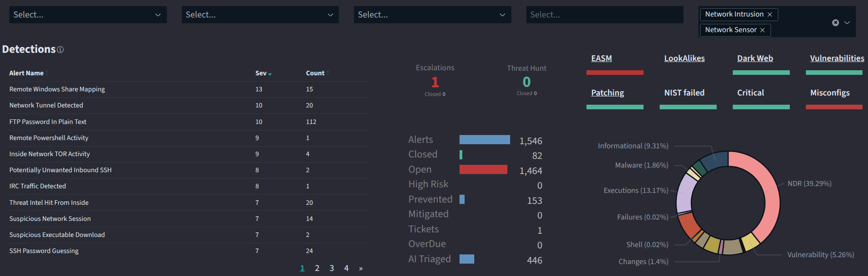This screenshot has height=276, width=868.
Task: Click the fourth disabled Select field
Action: click(x=604, y=15)
